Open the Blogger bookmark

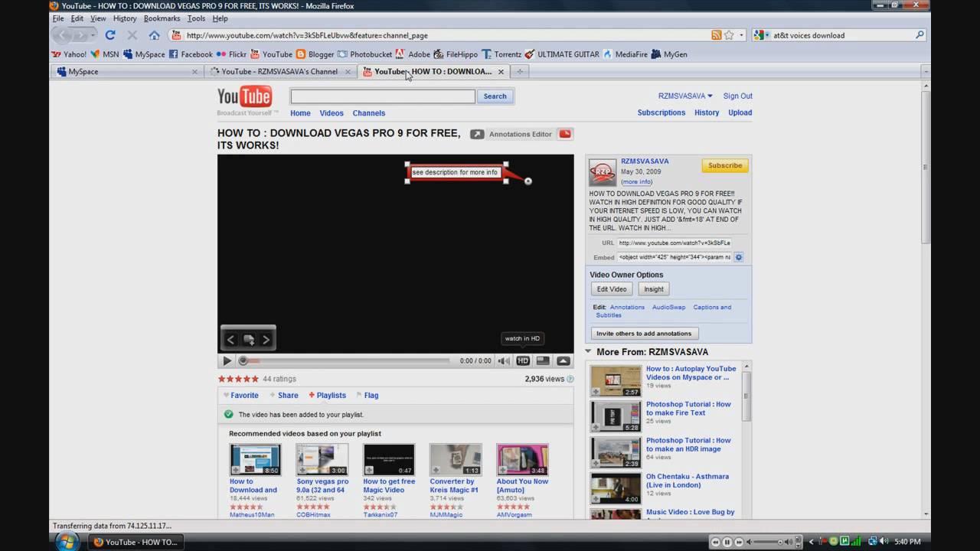tap(315, 54)
